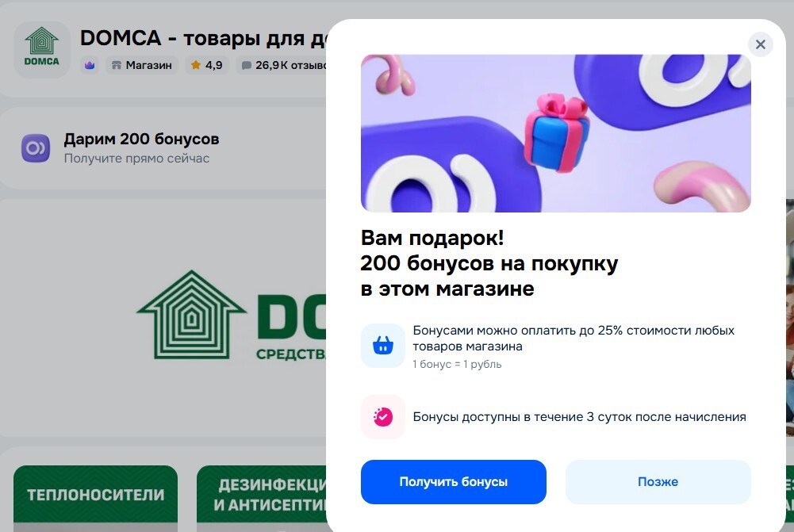Select the Магазин storefront badge
The width and height of the screenshot is (794, 532).
(x=142, y=65)
